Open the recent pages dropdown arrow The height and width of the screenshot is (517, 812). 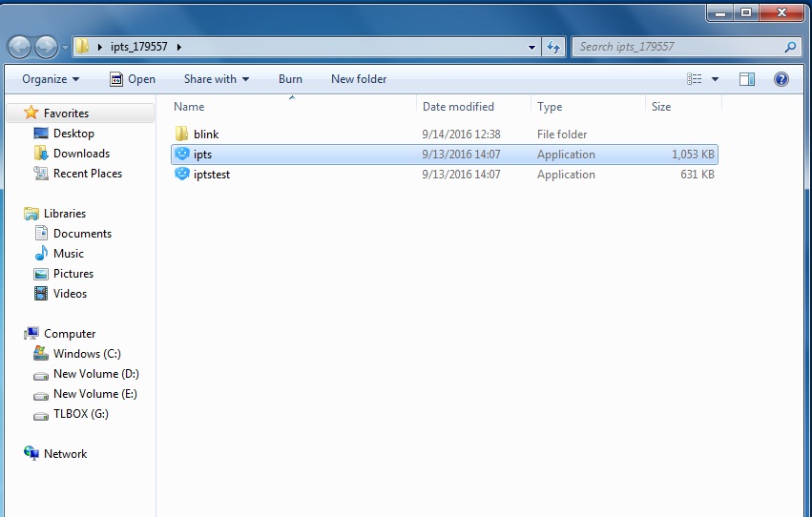(x=65, y=47)
